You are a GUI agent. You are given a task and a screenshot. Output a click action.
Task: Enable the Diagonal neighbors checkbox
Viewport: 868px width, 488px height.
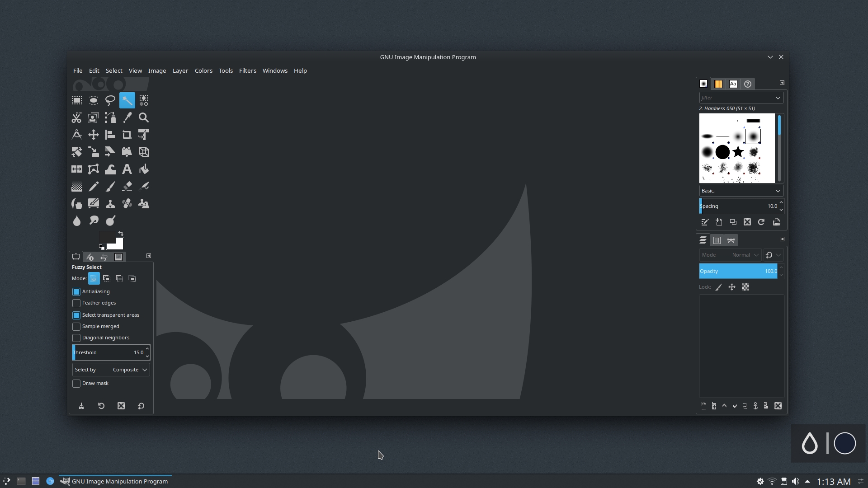coord(76,338)
